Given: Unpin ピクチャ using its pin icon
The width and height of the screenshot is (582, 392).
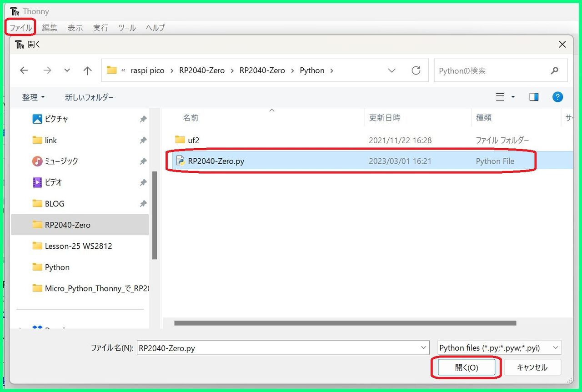Looking at the screenshot, I should pyautogui.click(x=143, y=119).
